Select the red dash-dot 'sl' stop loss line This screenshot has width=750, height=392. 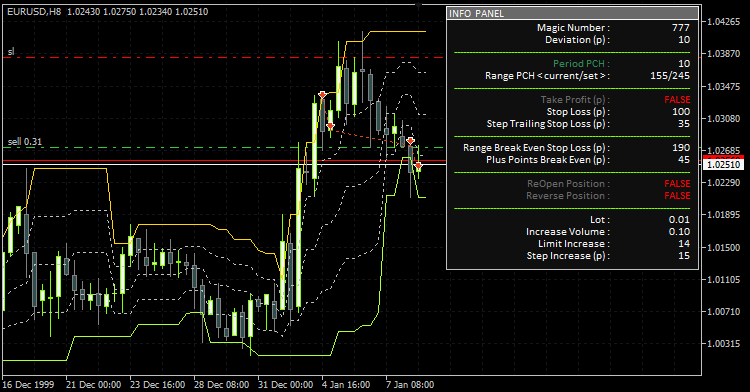(224, 57)
